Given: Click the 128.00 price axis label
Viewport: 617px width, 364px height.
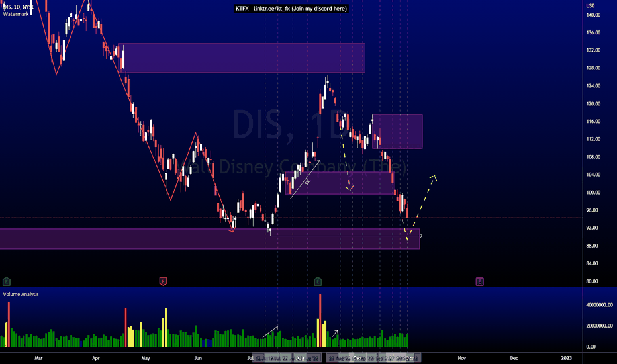Looking at the screenshot, I should tap(593, 68).
